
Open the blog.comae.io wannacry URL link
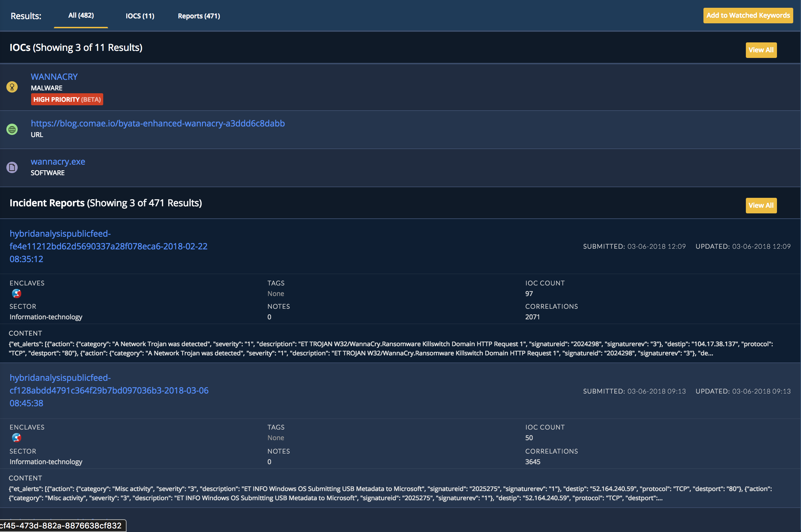158,123
